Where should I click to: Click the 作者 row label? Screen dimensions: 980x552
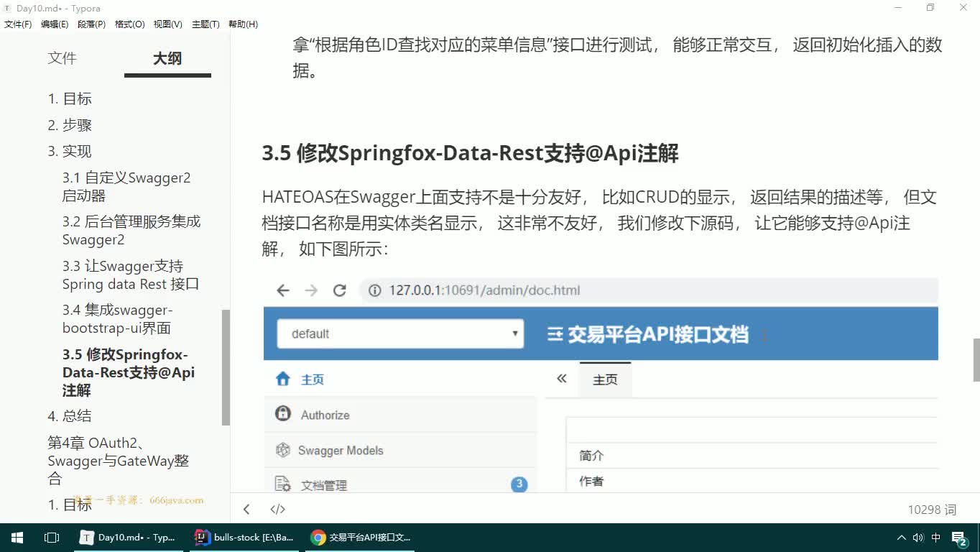coord(591,482)
